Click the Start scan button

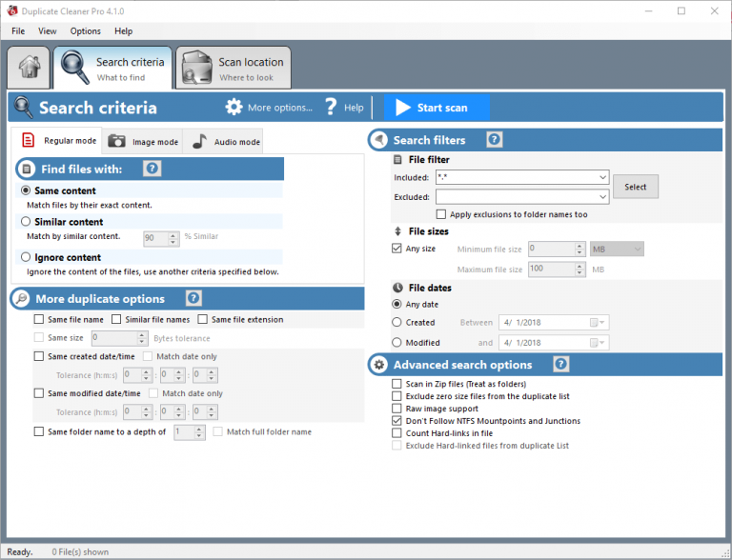tap(437, 108)
